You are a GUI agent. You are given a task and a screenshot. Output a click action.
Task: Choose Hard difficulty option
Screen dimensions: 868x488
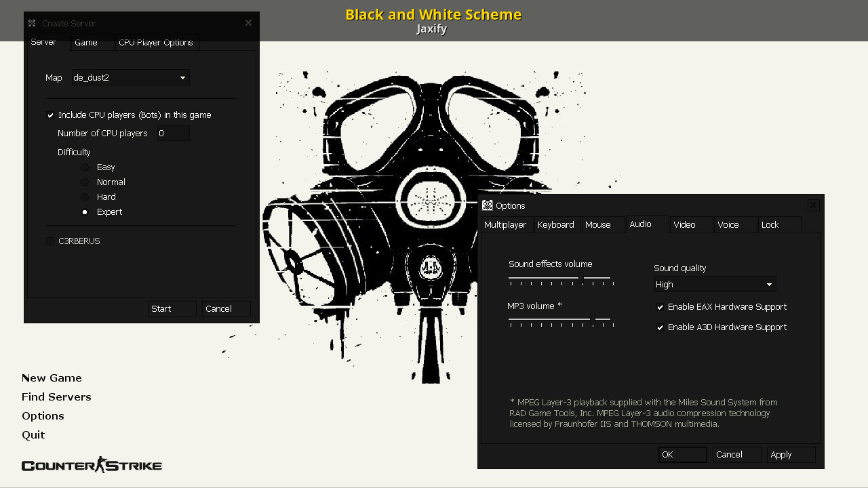pyautogui.click(x=85, y=197)
